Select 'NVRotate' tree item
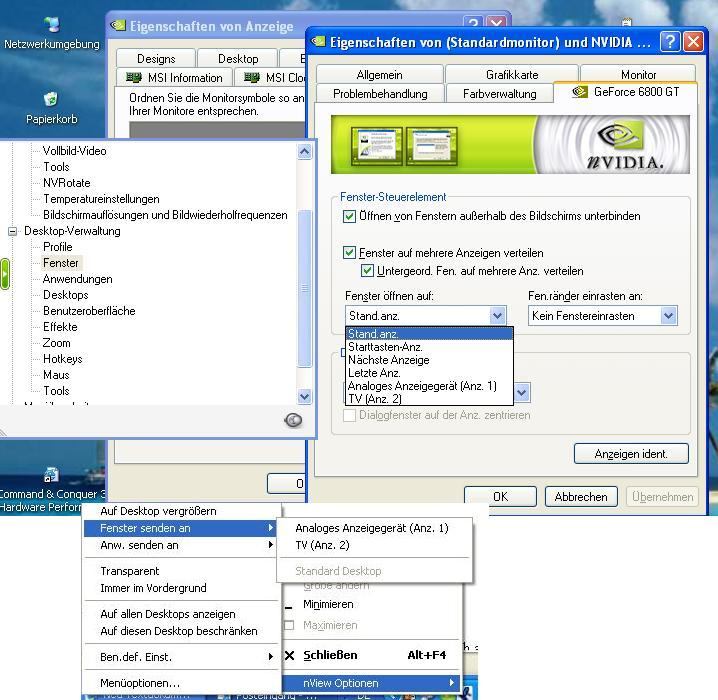 click(66, 183)
